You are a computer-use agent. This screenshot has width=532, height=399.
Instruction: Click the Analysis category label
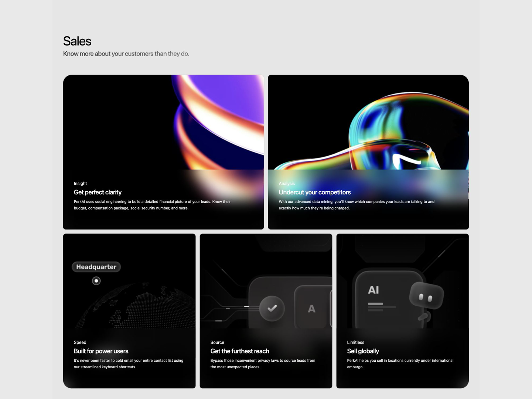(287, 184)
